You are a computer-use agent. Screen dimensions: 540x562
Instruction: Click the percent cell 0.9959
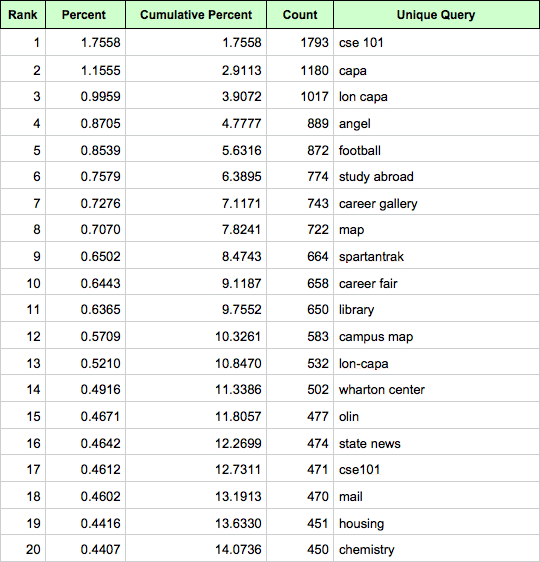tap(85, 96)
